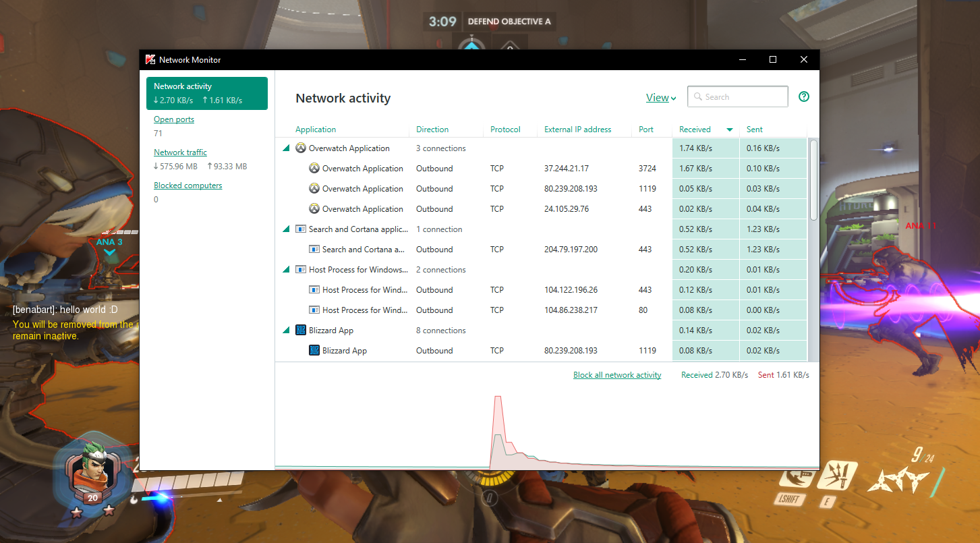The image size is (980, 543).
Task: Collapse the Blizzard App connections group
Action: [287, 331]
